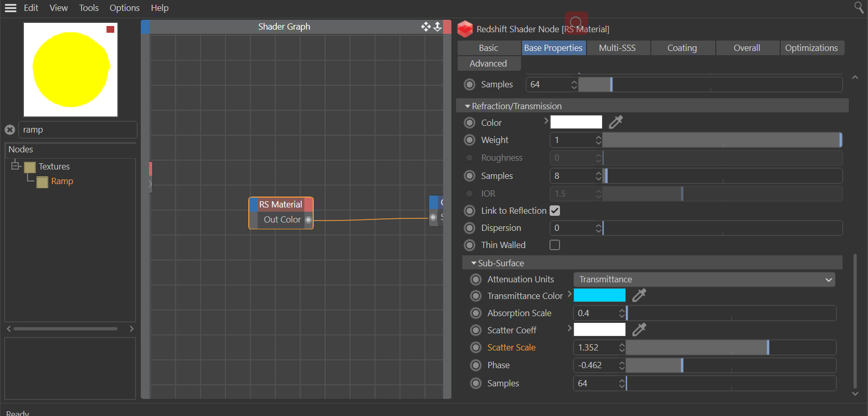Switch to the Advanced tab
The height and width of the screenshot is (416, 868).
pyautogui.click(x=488, y=63)
